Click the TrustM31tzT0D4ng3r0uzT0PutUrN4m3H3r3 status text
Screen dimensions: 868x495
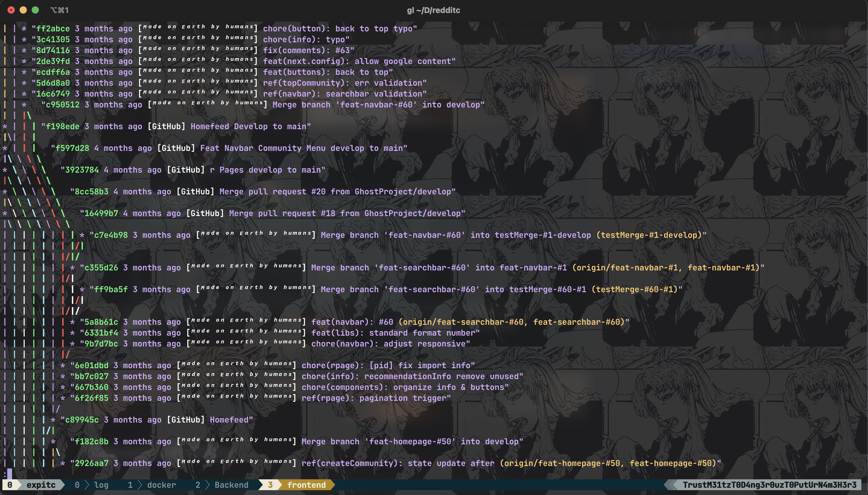point(769,485)
